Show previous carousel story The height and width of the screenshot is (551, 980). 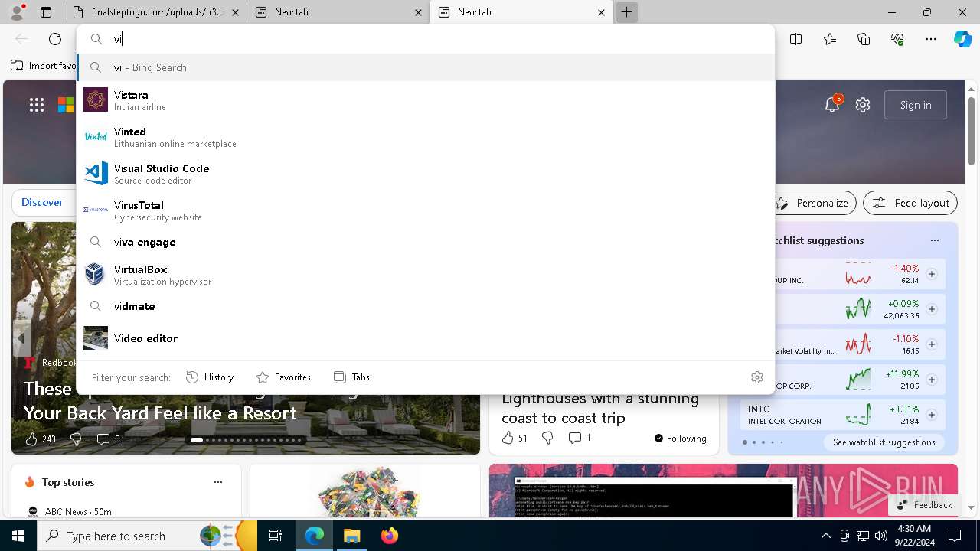click(x=21, y=338)
